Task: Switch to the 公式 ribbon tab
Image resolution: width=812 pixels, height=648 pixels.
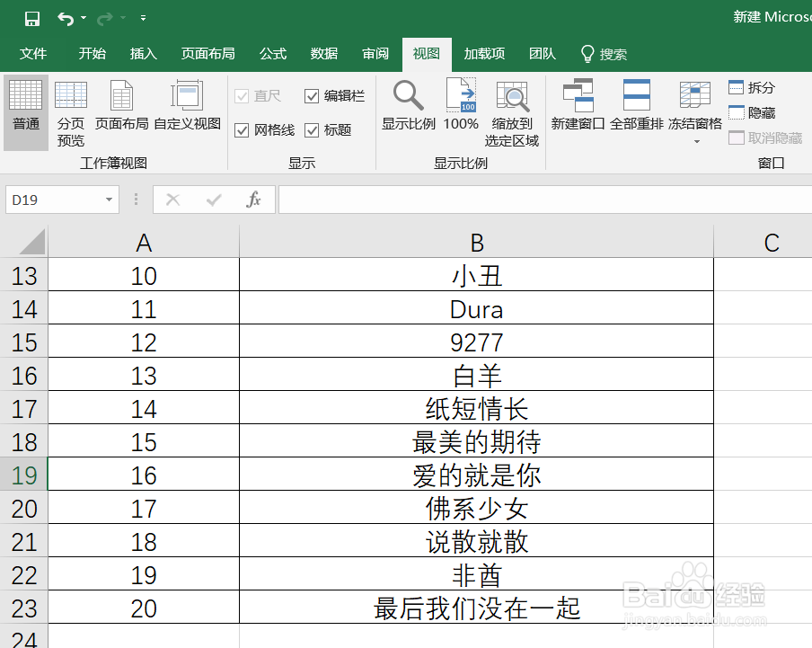Action: click(x=273, y=54)
